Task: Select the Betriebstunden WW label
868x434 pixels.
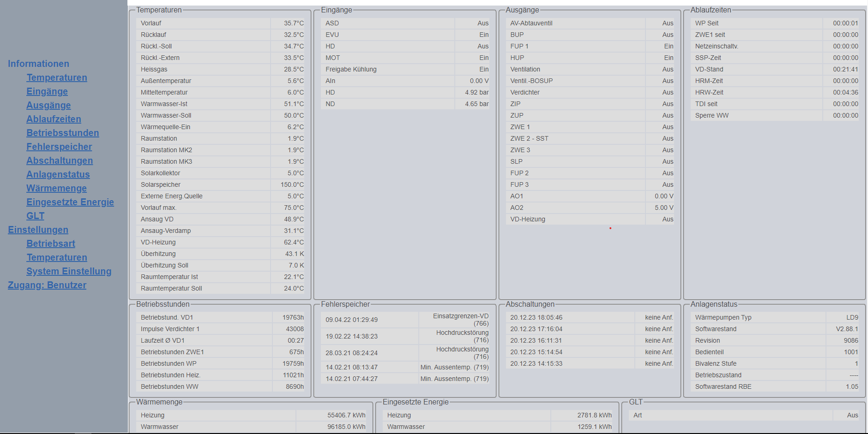Action: (x=169, y=386)
